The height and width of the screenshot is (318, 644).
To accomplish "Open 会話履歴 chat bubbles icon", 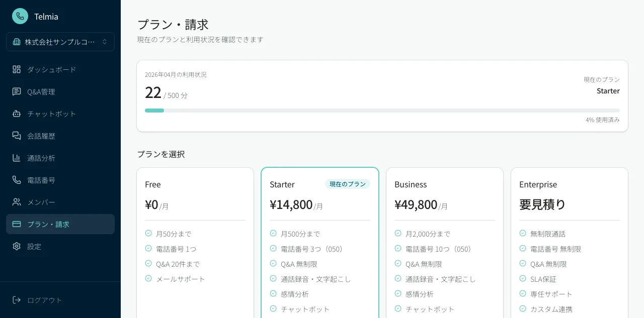I will coord(17,136).
